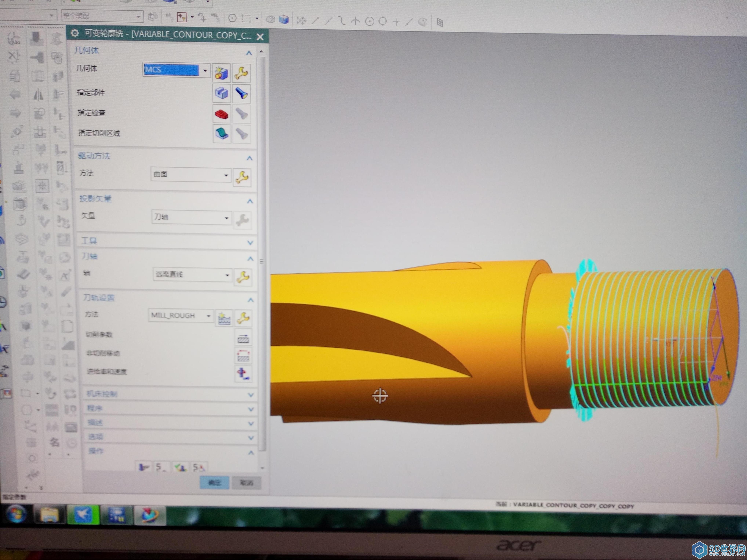Image resolution: width=747 pixels, height=560 pixels.
Task: Open the new geometry icon beside MCS
Action: [x=221, y=73]
